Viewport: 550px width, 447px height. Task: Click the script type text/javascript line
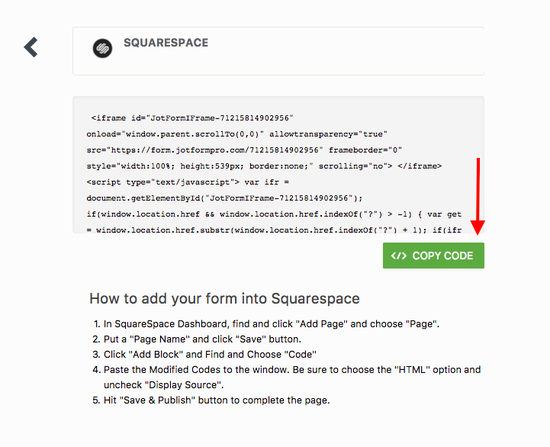(x=188, y=182)
